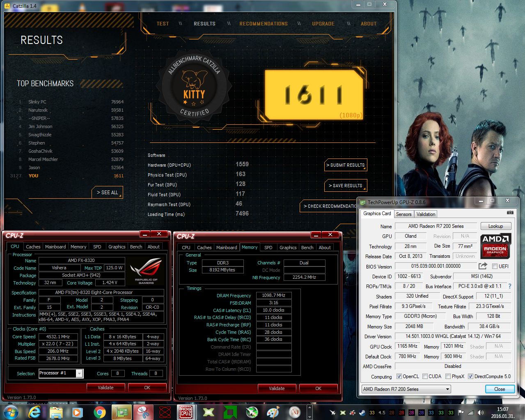Click the BIOS Version field 015.039.000.001.000000

tap(436, 266)
